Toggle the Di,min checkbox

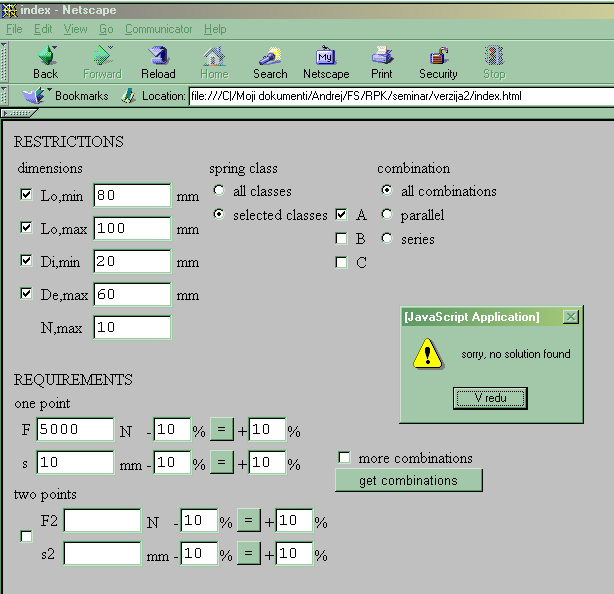click(26, 260)
